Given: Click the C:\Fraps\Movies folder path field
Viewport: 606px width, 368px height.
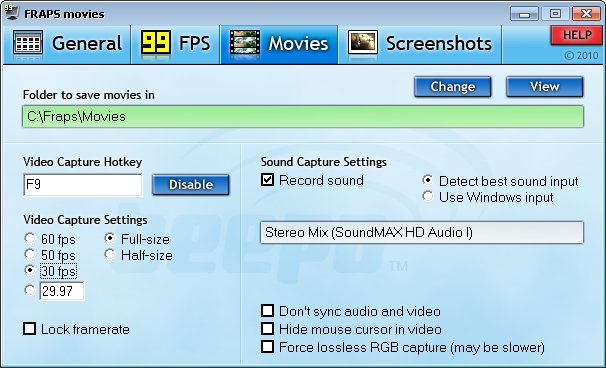Looking at the screenshot, I should 303,116.
